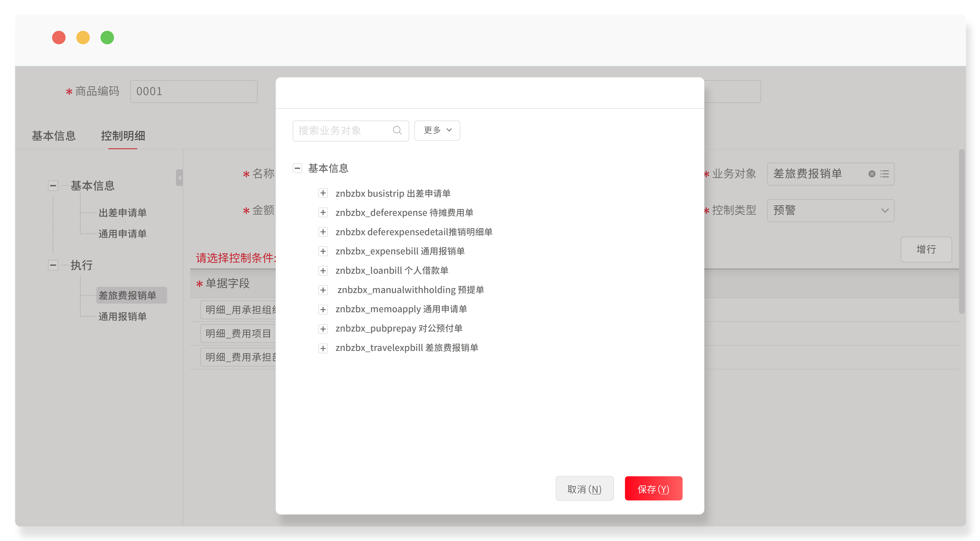Expand znbzbx_memoapply 通用申请单 node
The height and width of the screenshot is (541, 980).
click(x=323, y=309)
